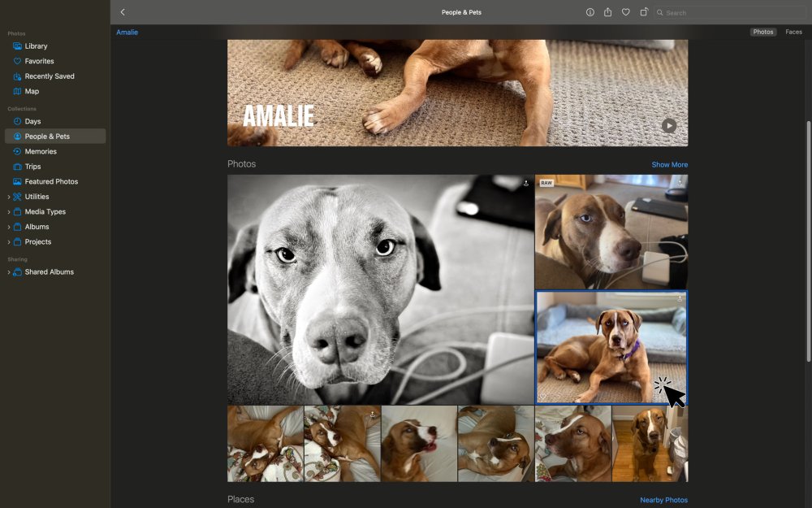
Task: Switch to the Photos view tab
Action: click(x=762, y=33)
